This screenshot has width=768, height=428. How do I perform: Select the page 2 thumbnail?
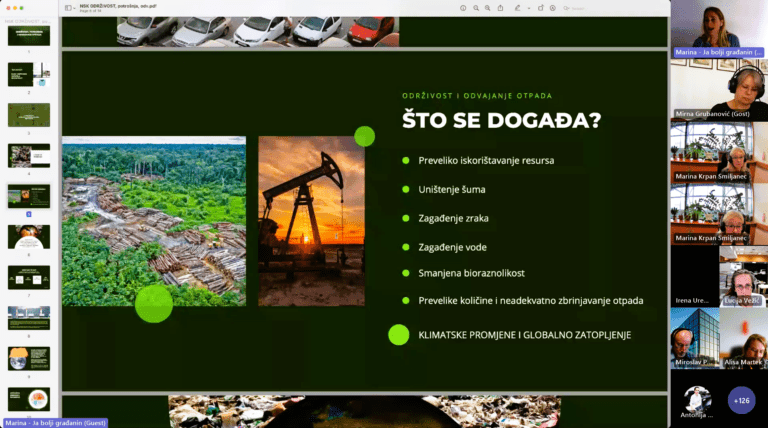(x=29, y=74)
